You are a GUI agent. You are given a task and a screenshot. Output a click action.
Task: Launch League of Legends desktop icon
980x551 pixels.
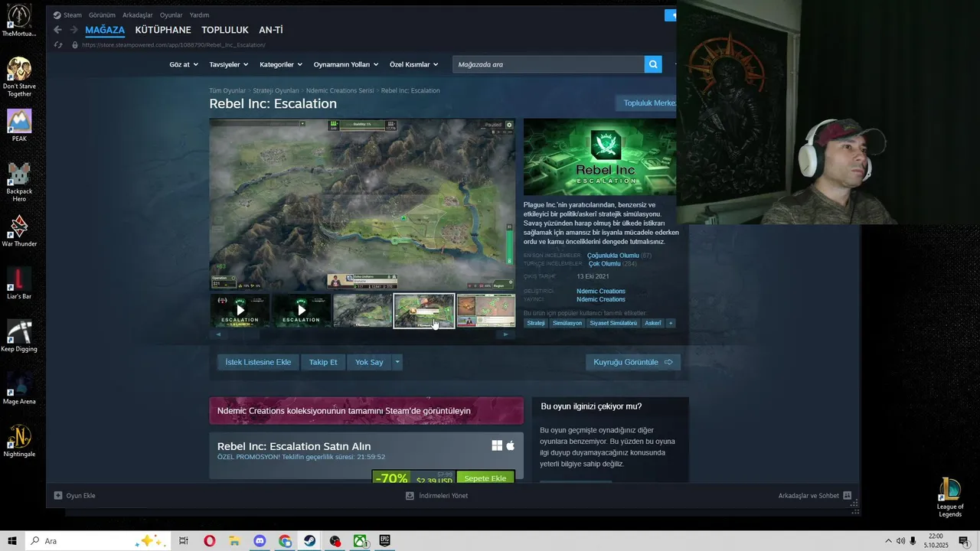(950, 497)
